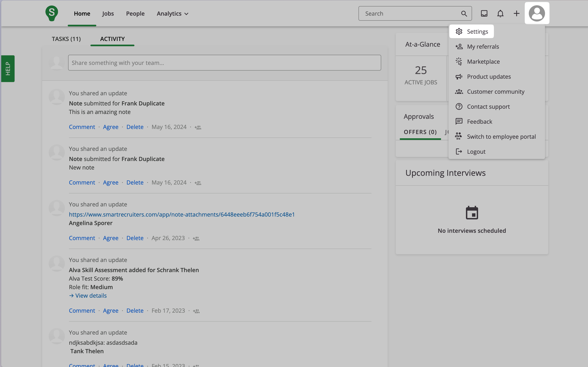This screenshot has height=367, width=588.
Task: Click the Marketplace menu icon
Action: [459, 62]
